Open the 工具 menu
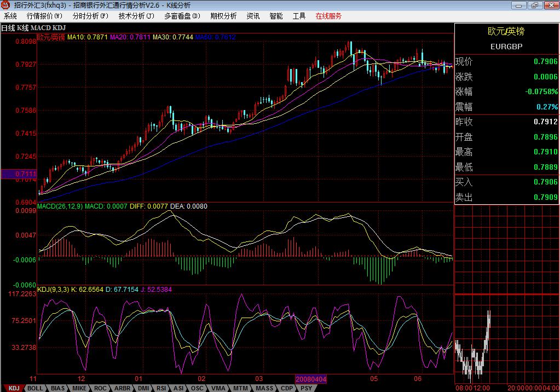560x392 pixels. tap(299, 16)
